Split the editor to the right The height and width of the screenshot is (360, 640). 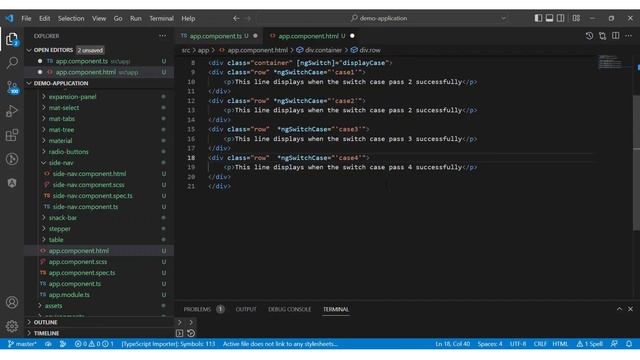click(616, 36)
